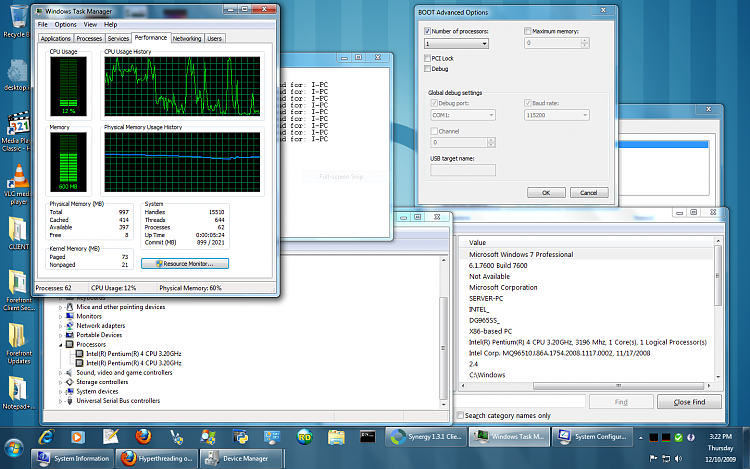Open the Number of processors dropdown
The width and height of the screenshot is (750, 469).
(x=456, y=44)
